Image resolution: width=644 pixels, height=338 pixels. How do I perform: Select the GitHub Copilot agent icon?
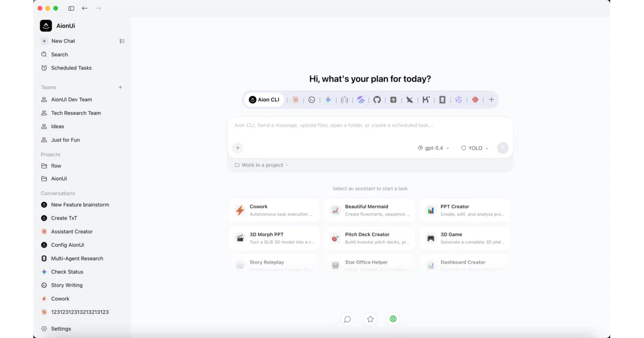pos(377,100)
